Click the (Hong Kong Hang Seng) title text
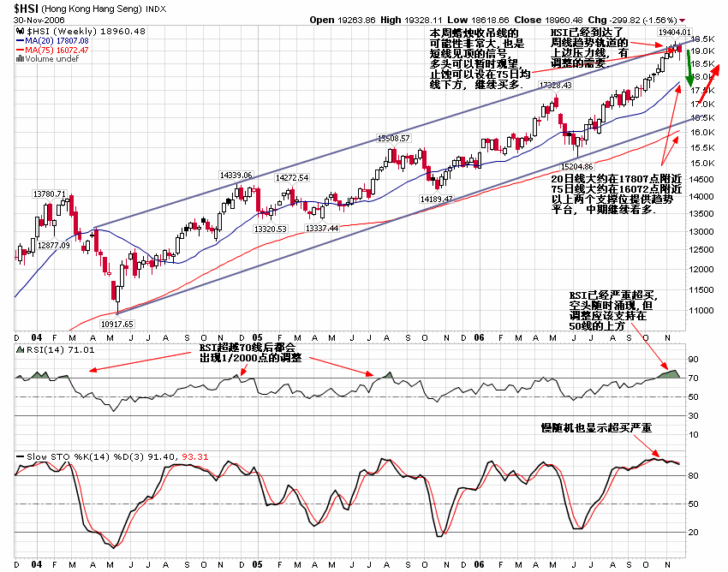Image resolution: width=728 pixels, height=572 pixels. tap(92, 9)
